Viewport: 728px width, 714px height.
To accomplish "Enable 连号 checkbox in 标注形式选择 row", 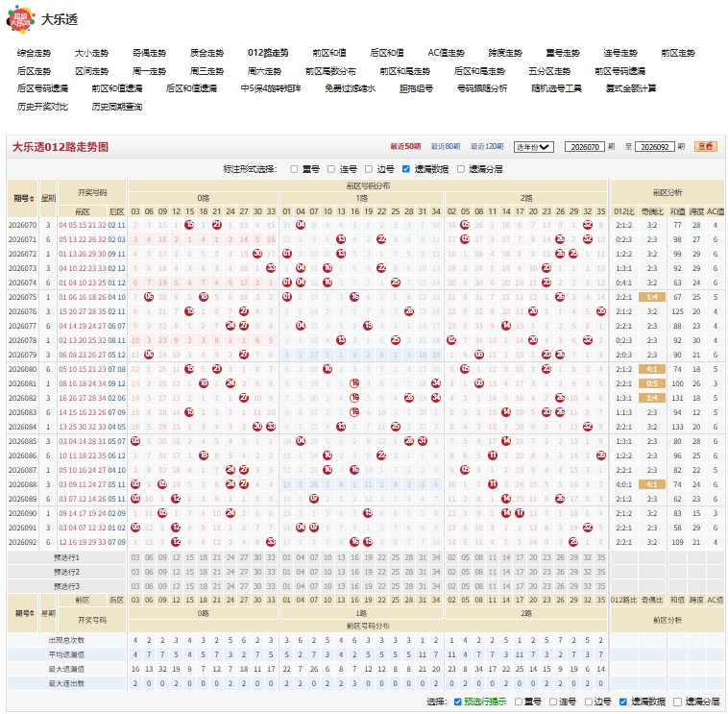I will click(331, 169).
